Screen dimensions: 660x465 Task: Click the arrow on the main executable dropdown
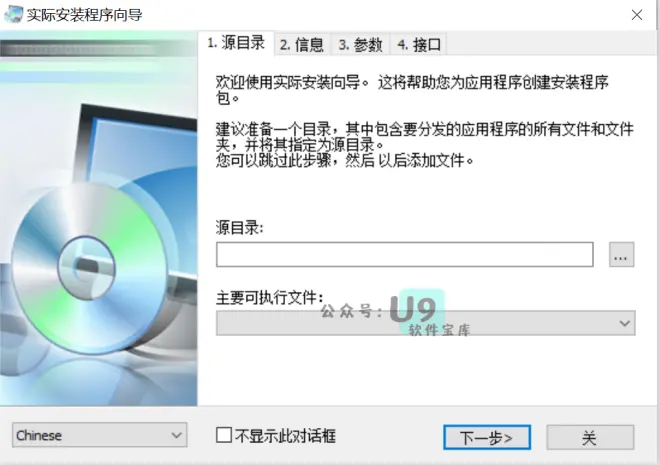(625, 323)
